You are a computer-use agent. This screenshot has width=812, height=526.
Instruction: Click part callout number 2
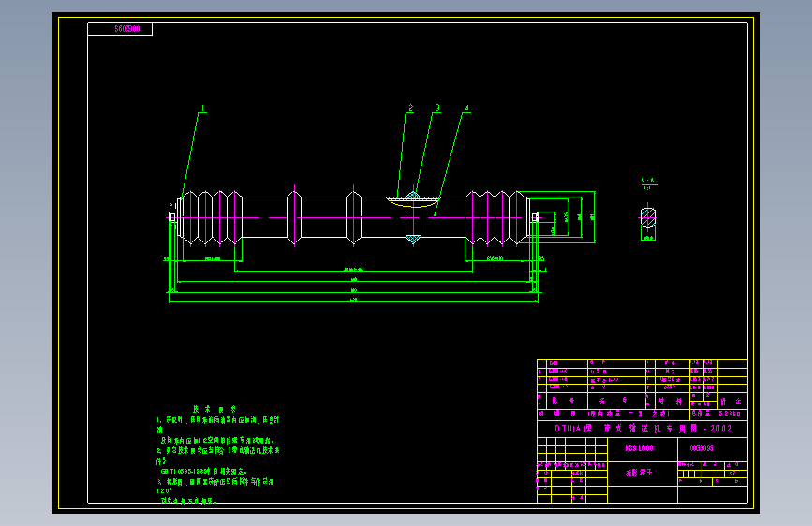point(410,108)
